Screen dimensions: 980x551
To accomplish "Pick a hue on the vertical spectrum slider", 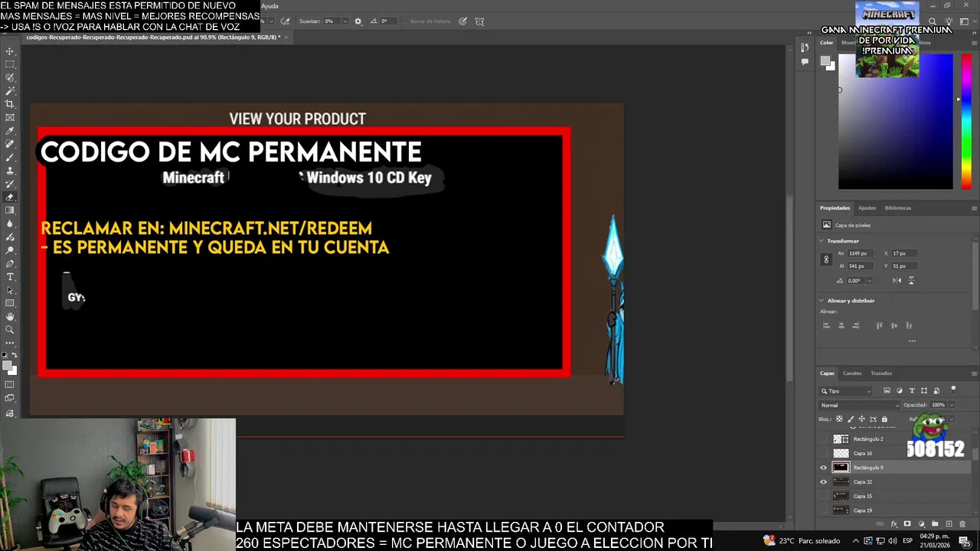I will pos(966,122).
